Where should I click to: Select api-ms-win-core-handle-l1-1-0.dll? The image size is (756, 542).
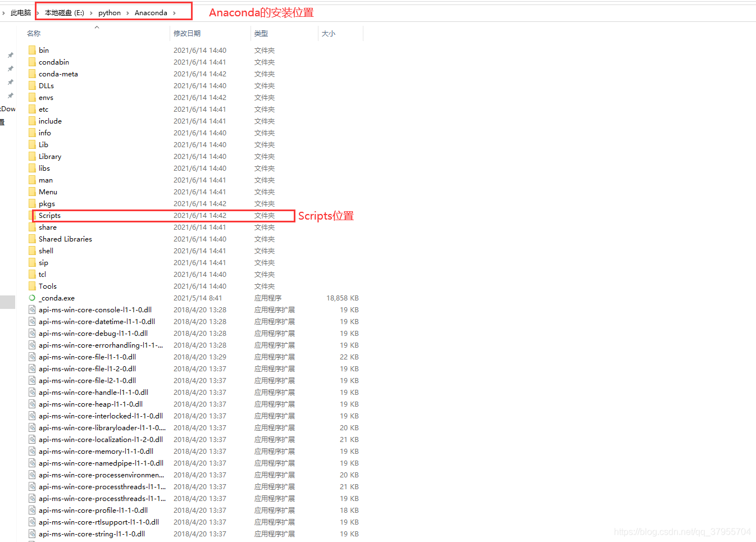click(x=93, y=392)
